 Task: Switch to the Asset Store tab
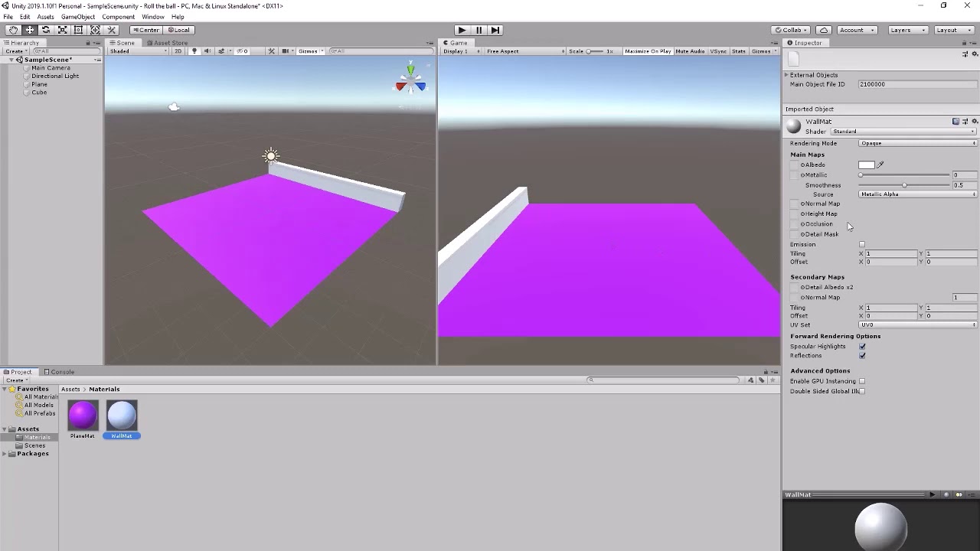tap(166, 43)
